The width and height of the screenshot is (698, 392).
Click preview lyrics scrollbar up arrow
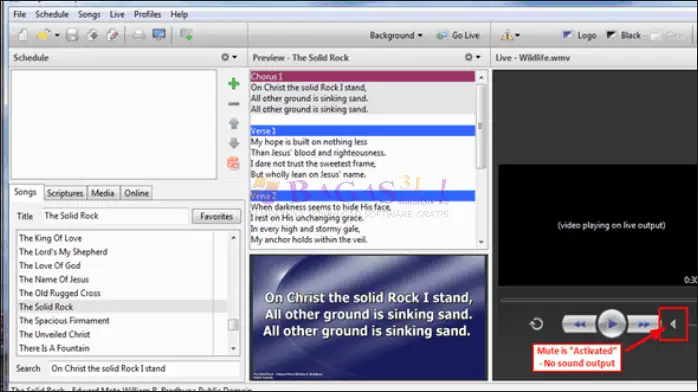[481, 77]
